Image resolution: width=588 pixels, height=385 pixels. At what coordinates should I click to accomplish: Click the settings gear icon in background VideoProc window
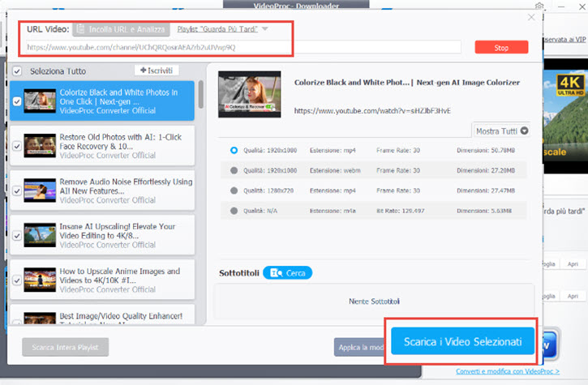pyautogui.click(x=539, y=6)
